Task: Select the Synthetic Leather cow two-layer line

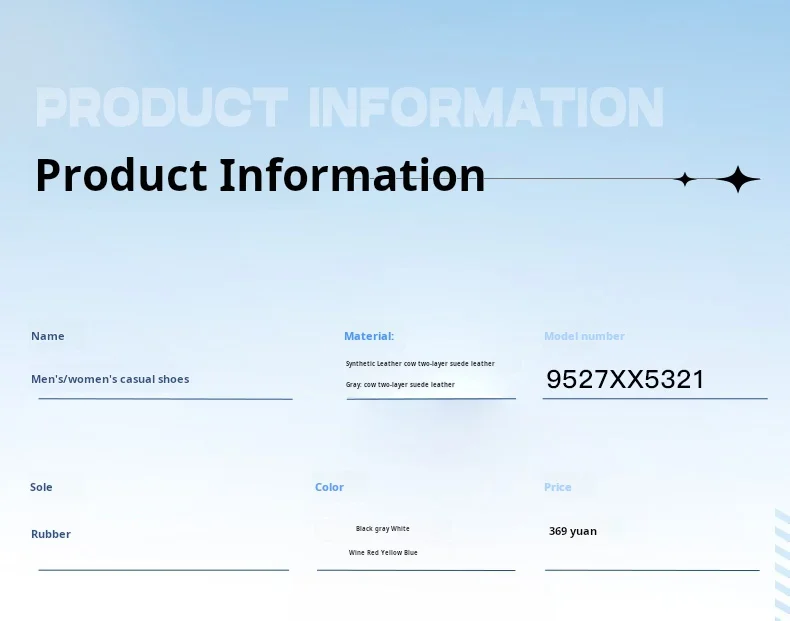Action: tap(420, 363)
